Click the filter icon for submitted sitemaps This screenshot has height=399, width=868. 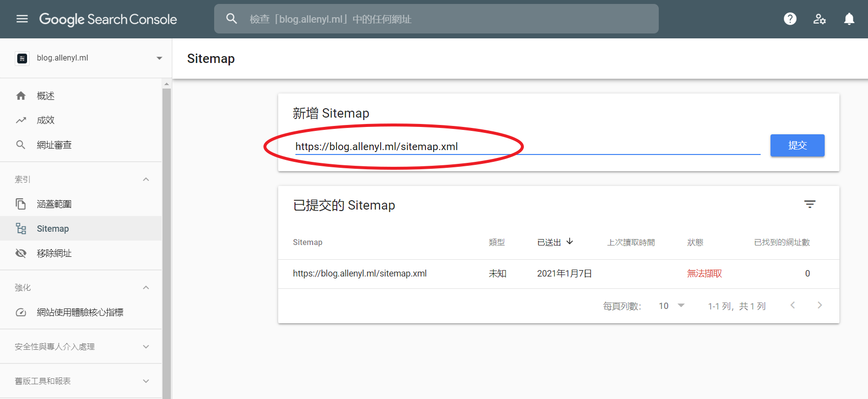[809, 204]
